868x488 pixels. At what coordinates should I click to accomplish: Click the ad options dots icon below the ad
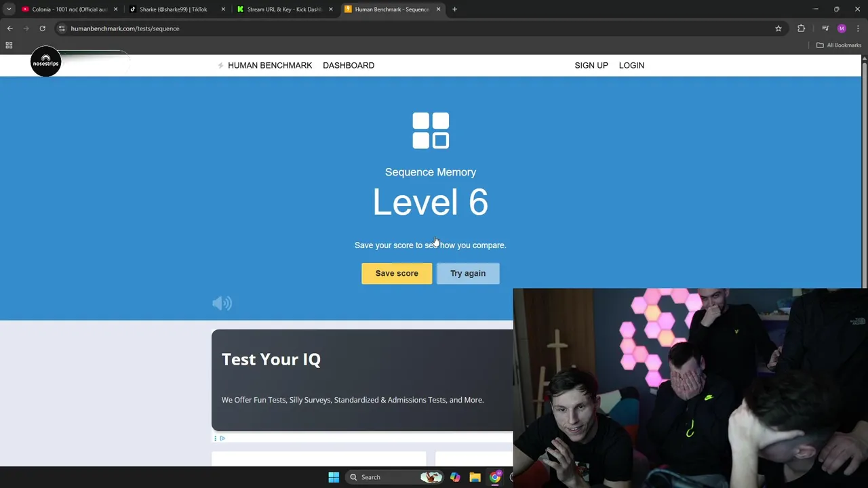[x=215, y=439]
